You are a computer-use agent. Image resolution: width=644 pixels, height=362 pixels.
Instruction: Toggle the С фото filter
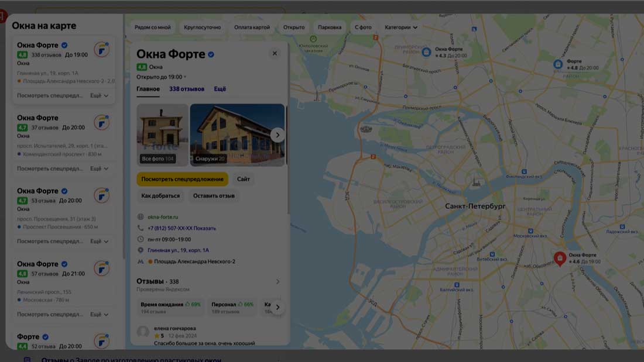point(363,27)
